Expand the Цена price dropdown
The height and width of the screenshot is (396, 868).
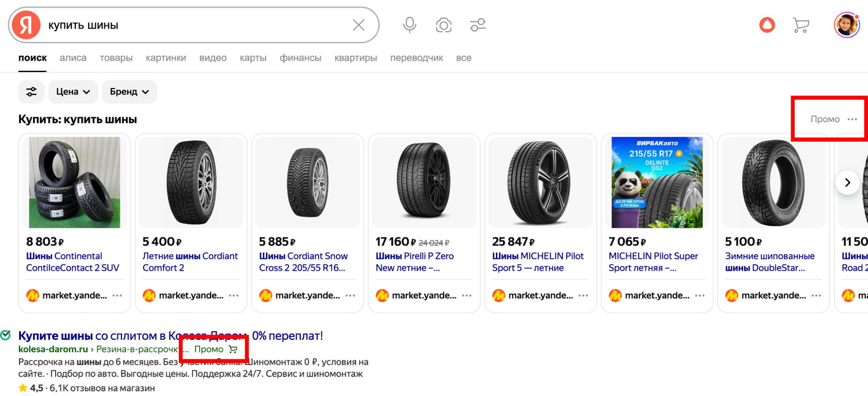click(73, 92)
